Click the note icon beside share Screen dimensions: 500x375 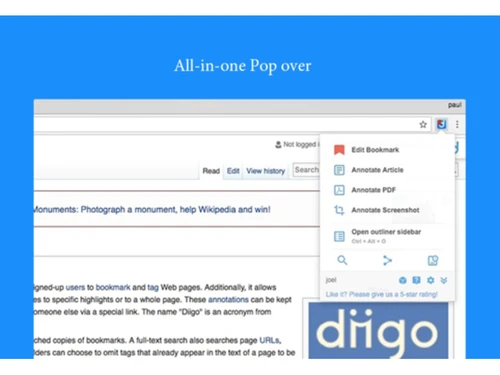433,260
